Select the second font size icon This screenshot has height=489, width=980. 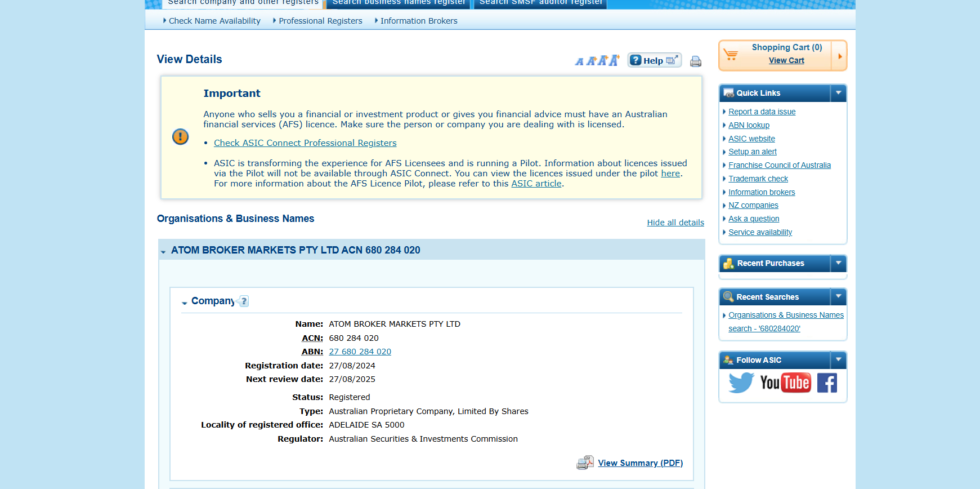[x=590, y=61]
